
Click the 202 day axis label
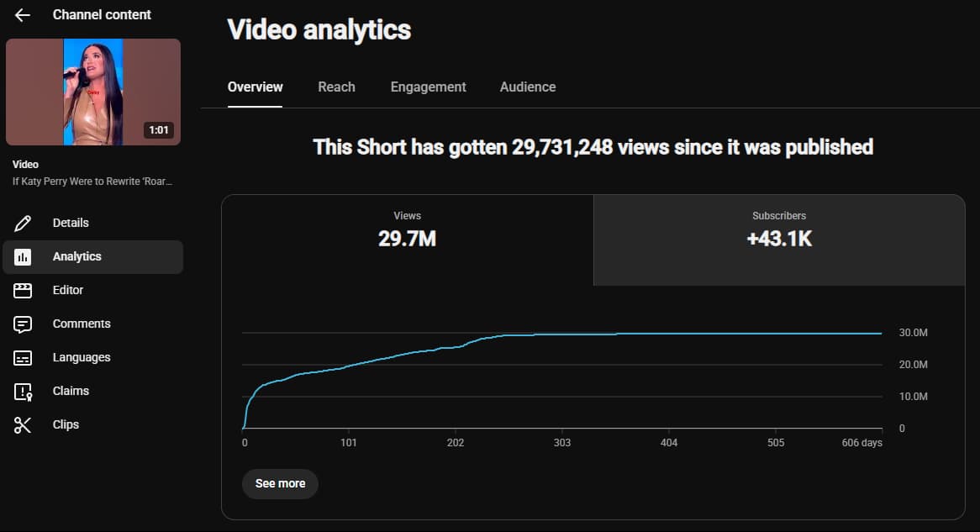(455, 443)
